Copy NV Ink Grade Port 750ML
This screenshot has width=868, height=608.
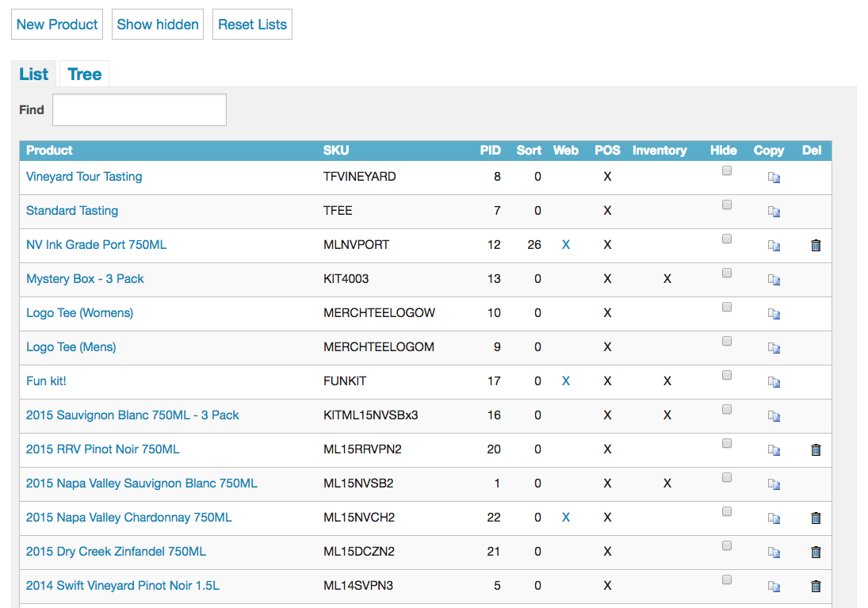coord(774,246)
